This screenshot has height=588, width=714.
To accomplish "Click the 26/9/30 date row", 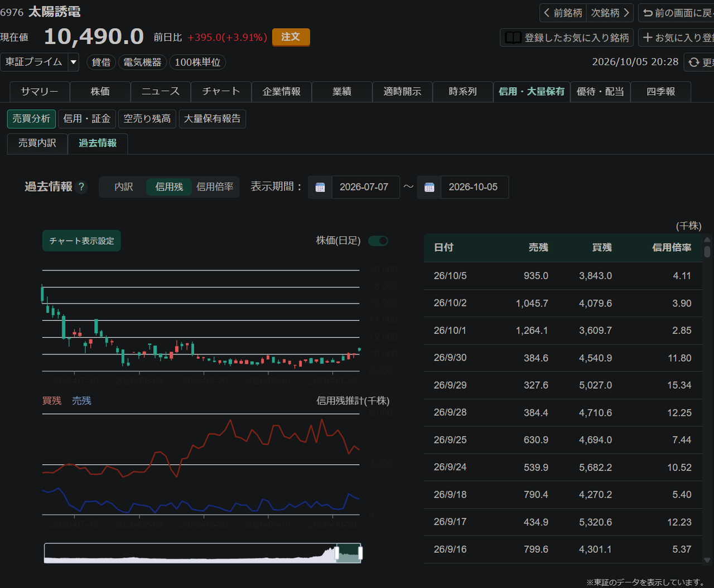I will (x=562, y=358).
